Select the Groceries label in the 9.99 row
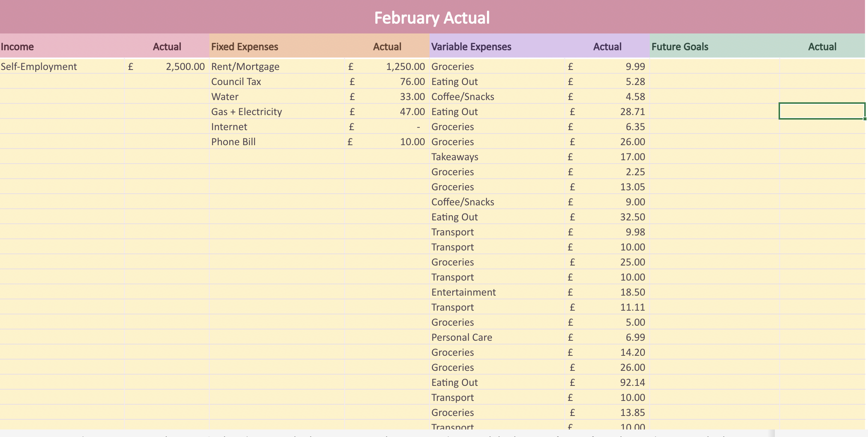This screenshot has width=868, height=437. (x=497, y=67)
